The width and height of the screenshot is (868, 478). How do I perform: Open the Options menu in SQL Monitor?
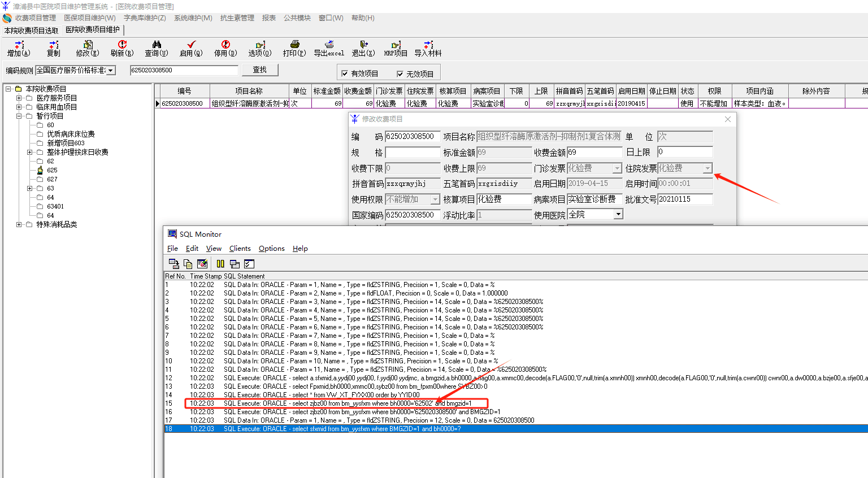coord(272,249)
